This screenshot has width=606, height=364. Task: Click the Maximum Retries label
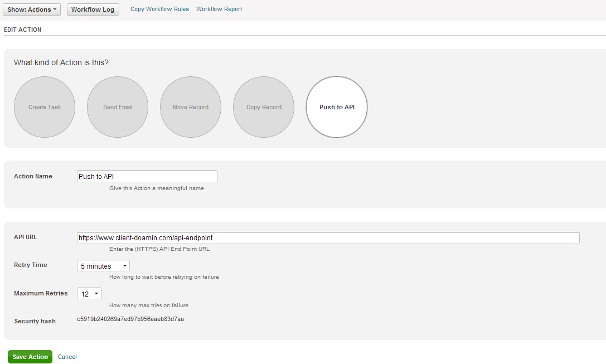(41, 293)
